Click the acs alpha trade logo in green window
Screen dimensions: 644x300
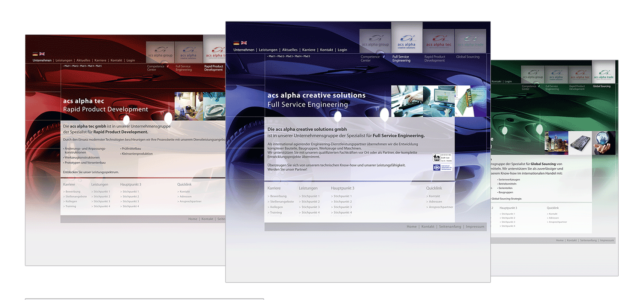coord(604,72)
